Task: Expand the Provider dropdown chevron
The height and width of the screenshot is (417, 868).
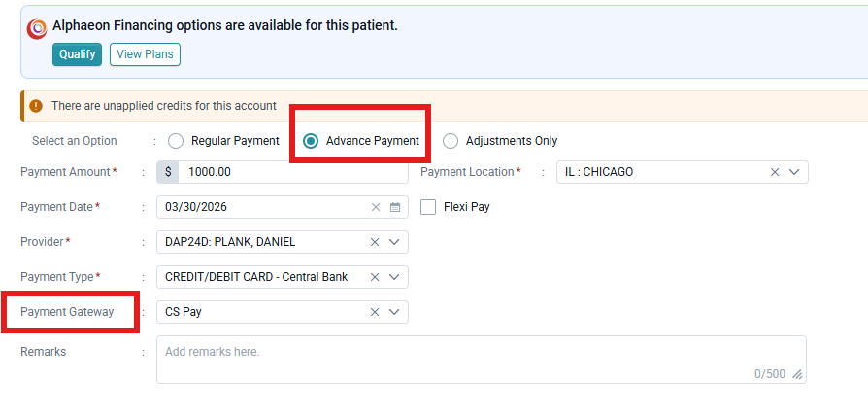Action: 394,242
